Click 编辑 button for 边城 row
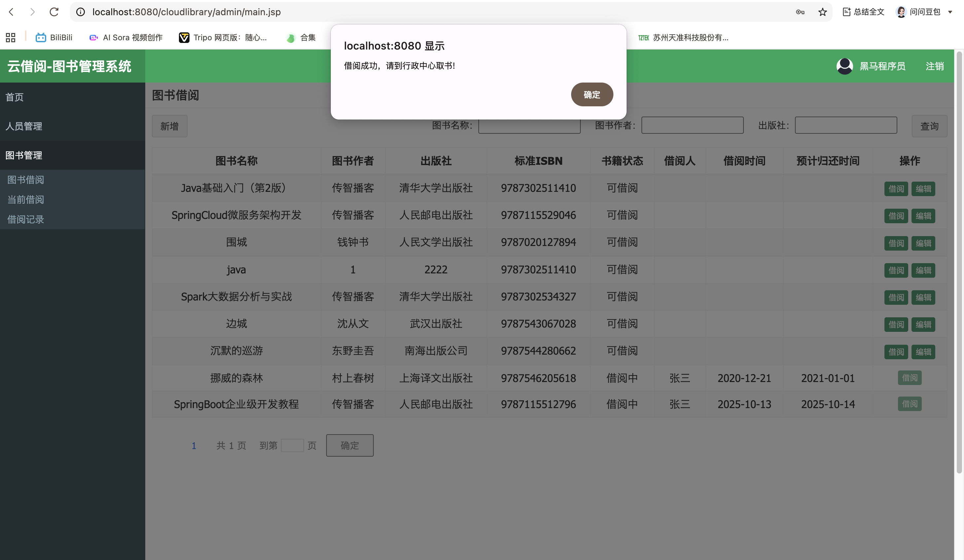 tap(923, 324)
